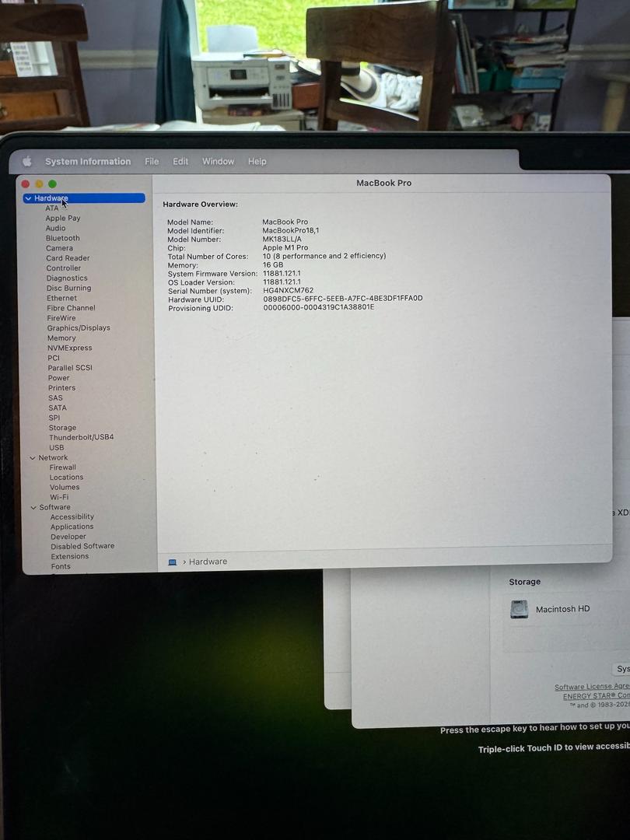Select Applications under Software
This screenshot has width=630, height=840.
(72, 527)
